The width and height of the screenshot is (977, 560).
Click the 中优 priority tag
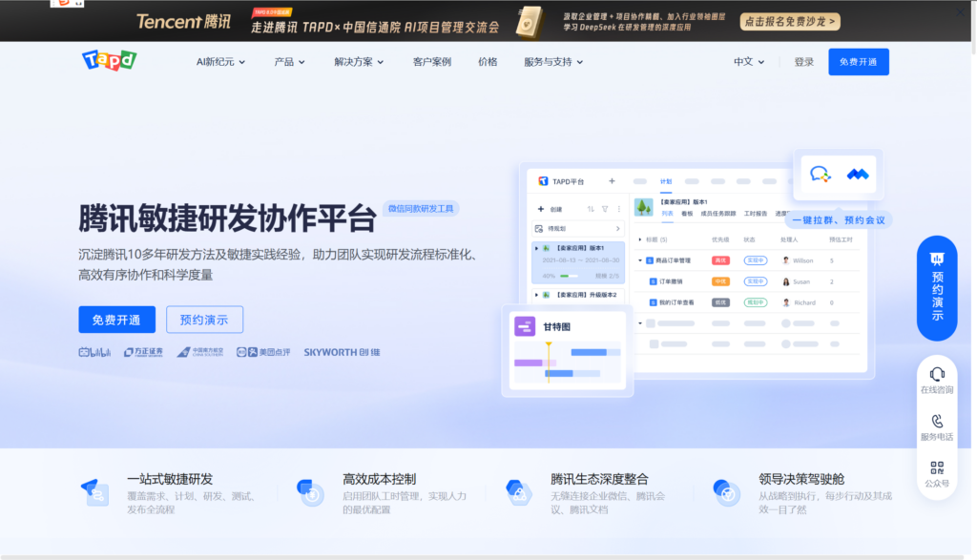[720, 281]
